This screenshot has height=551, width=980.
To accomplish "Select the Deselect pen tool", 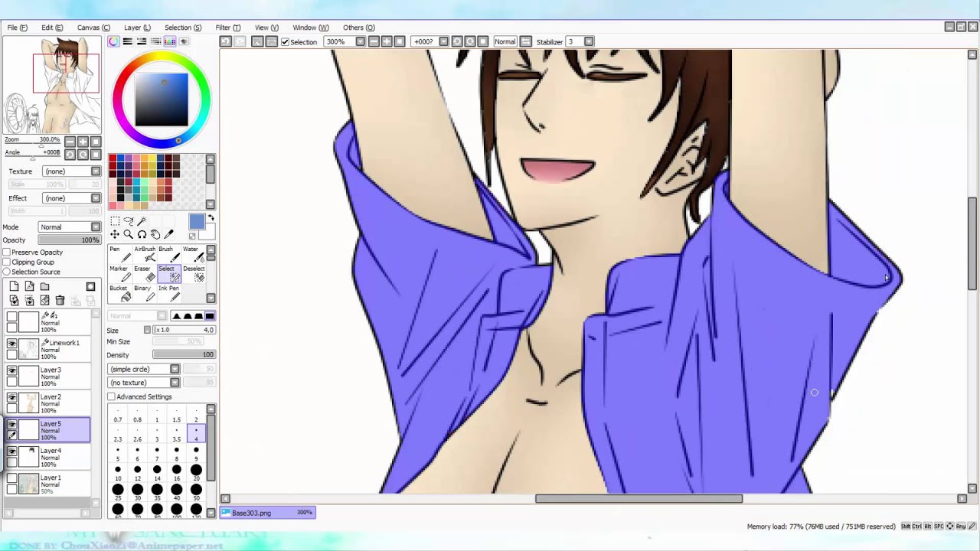I will coord(193,273).
